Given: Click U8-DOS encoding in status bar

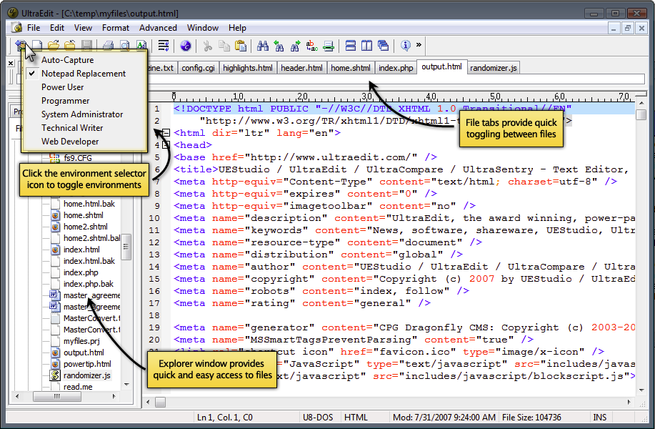Looking at the screenshot, I should (318, 417).
